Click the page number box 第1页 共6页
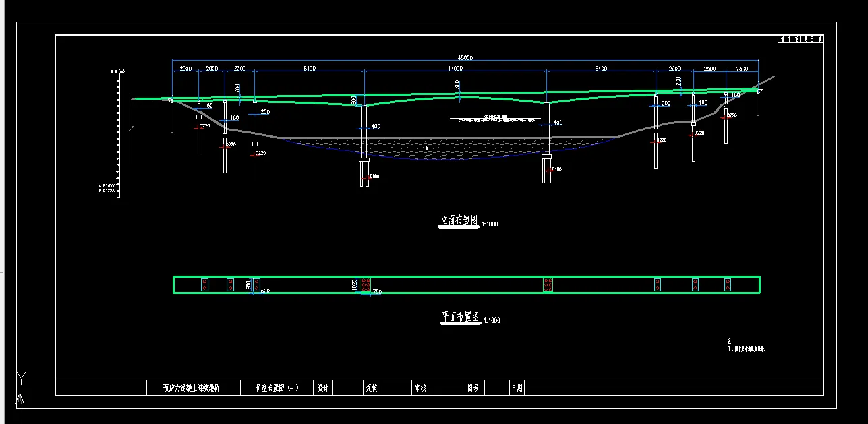The image size is (868, 424). (x=801, y=40)
